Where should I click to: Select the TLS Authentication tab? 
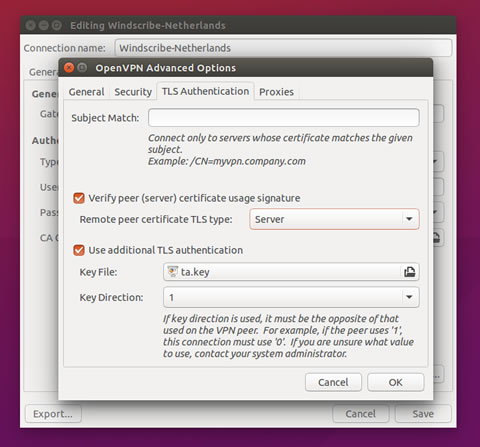click(x=205, y=91)
